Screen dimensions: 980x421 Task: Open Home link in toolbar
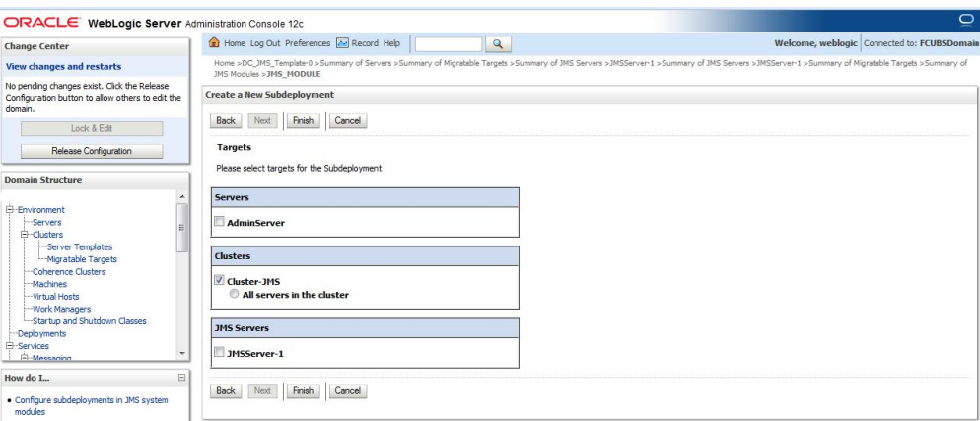235,43
